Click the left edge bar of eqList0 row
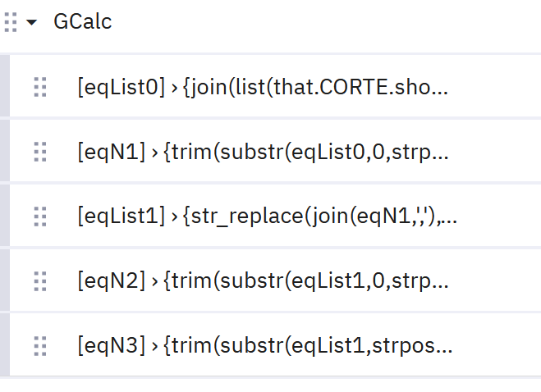The image size is (541, 392). (x=4, y=87)
